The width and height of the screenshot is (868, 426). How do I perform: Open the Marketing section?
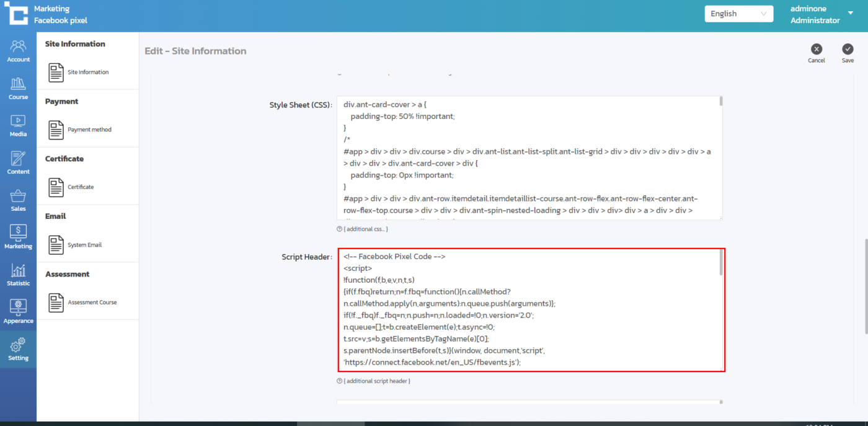(x=18, y=237)
